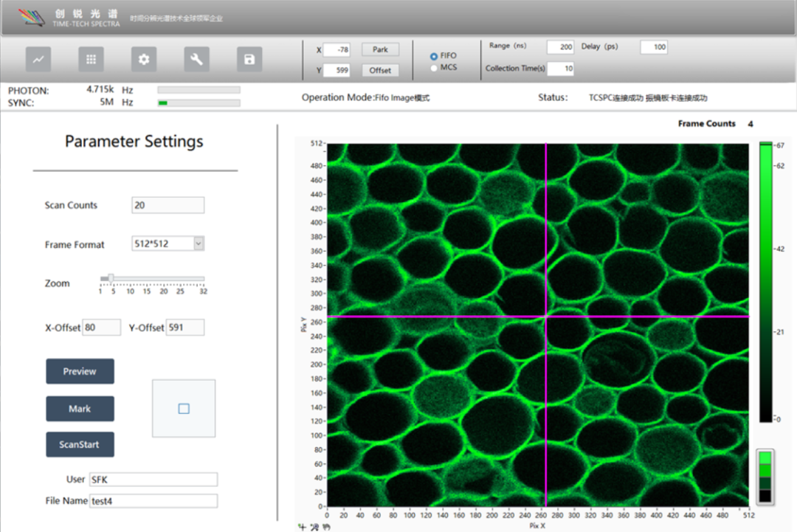Click the Frame Counts value 4
Screen dimensions: 797x532
coord(751,124)
